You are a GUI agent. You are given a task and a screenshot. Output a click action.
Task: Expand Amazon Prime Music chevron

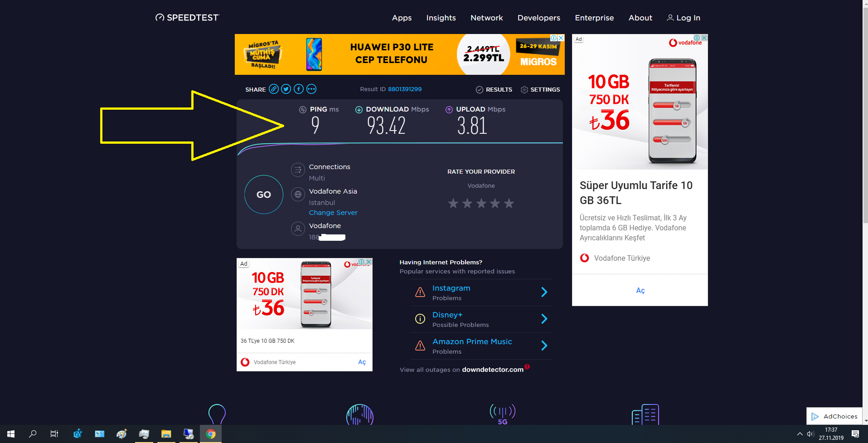(x=544, y=346)
